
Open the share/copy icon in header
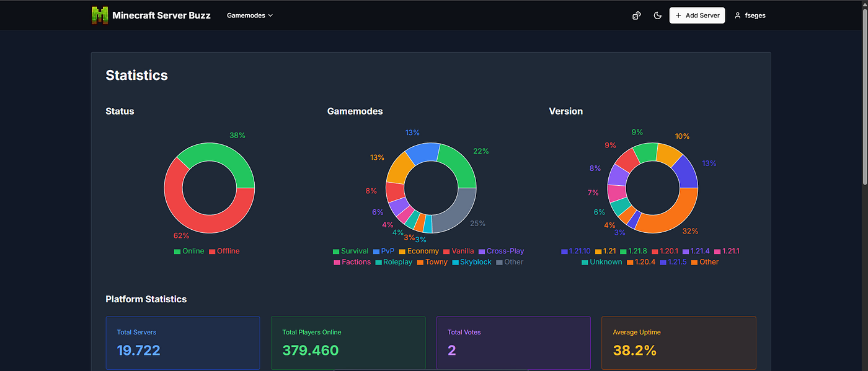click(x=636, y=15)
